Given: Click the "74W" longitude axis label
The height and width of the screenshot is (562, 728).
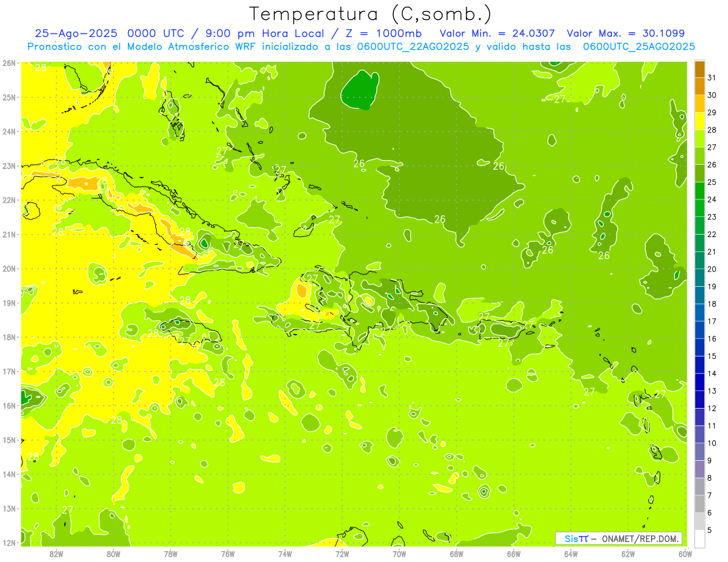Looking at the screenshot, I should point(285,554).
